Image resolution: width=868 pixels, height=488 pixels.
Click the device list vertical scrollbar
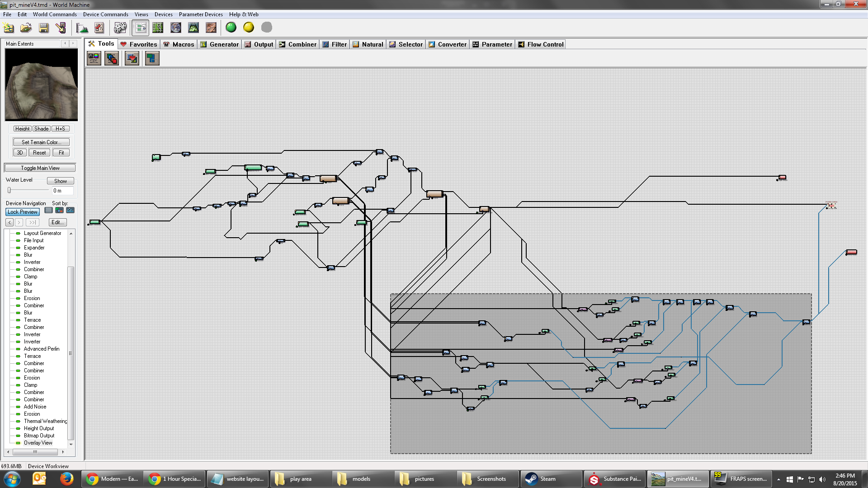(x=71, y=353)
